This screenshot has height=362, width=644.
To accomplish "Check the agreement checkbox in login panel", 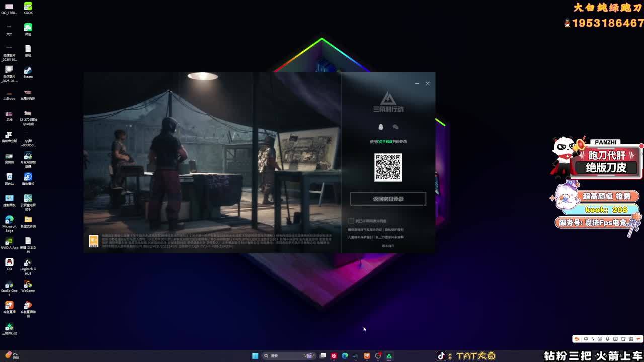I will tap(351, 221).
